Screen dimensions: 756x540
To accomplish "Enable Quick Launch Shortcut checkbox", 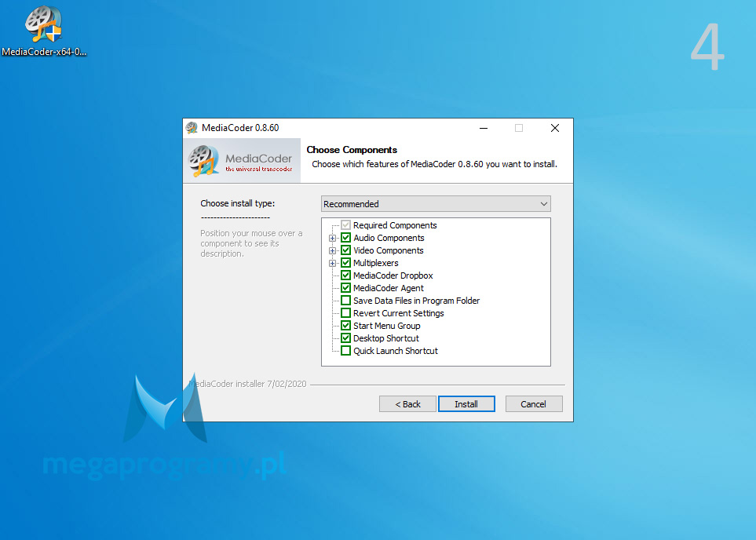I will tap(345, 351).
